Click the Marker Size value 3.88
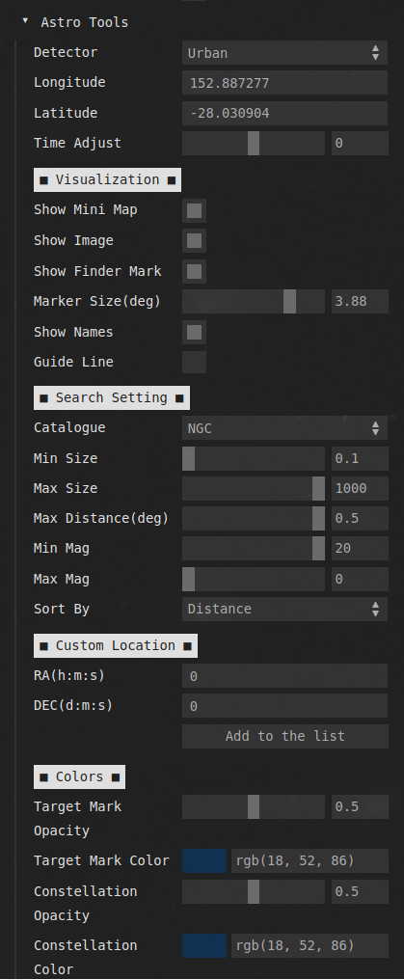The height and width of the screenshot is (980, 404). coord(360,301)
